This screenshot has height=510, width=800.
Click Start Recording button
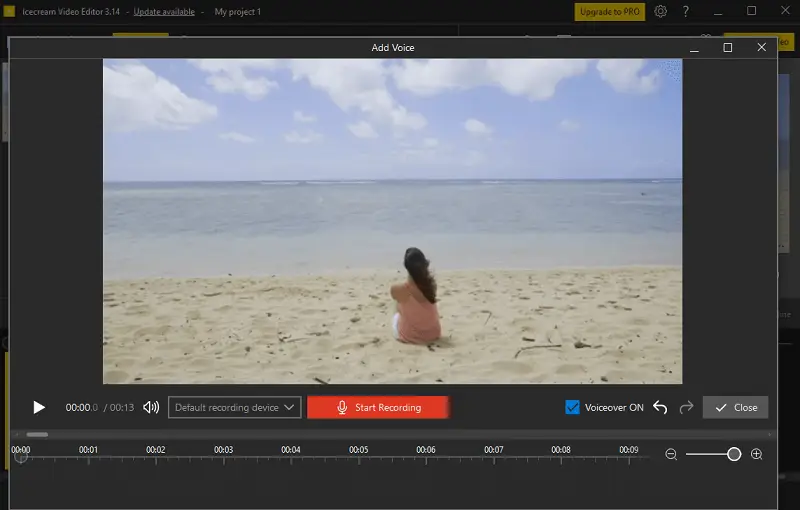(x=378, y=407)
